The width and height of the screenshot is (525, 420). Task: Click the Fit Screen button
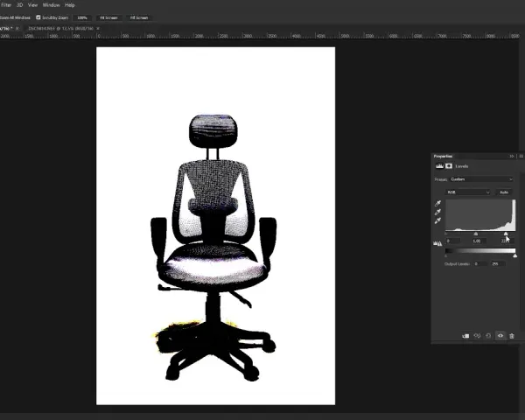(108, 17)
